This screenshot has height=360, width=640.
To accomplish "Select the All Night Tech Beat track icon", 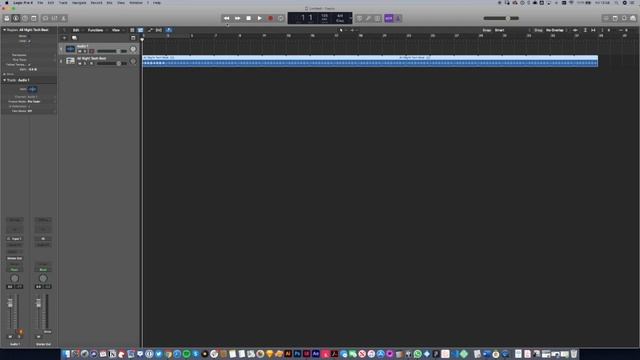I will pyautogui.click(x=70, y=61).
